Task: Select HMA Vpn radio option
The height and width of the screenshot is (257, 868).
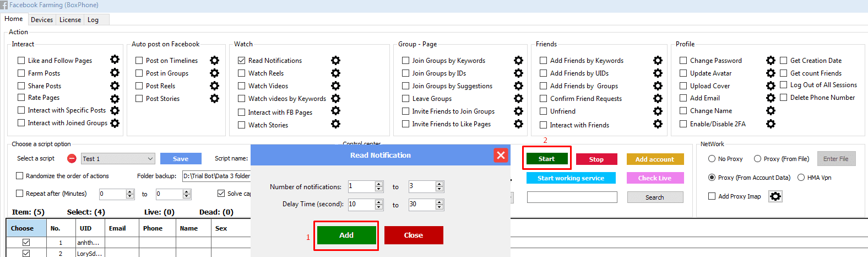Action: tap(801, 178)
